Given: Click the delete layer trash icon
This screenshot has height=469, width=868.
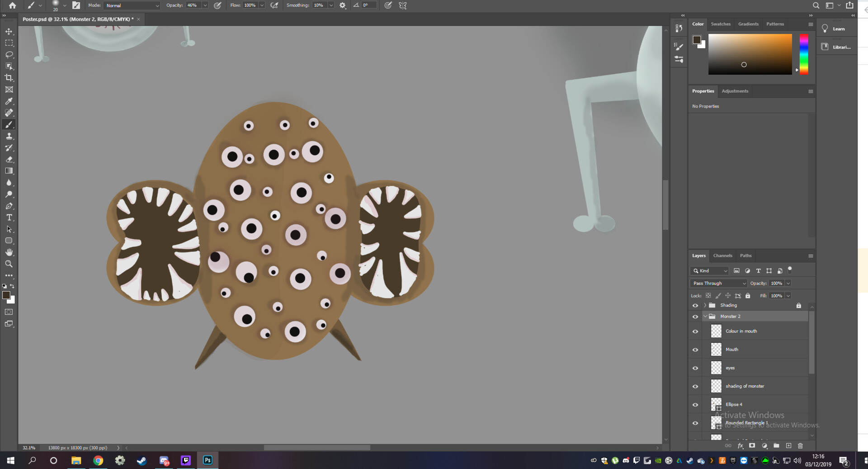Looking at the screenshot, I should coord(800,446).
